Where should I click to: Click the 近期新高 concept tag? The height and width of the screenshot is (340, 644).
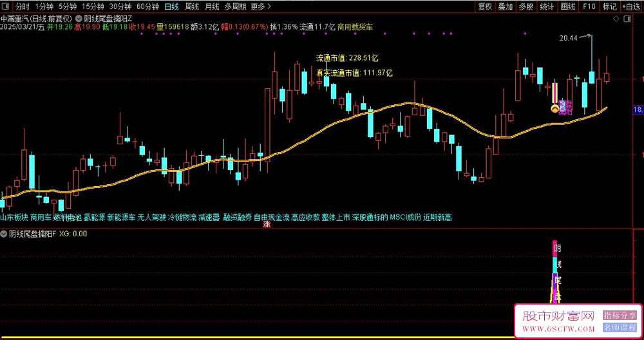point(438,217)
